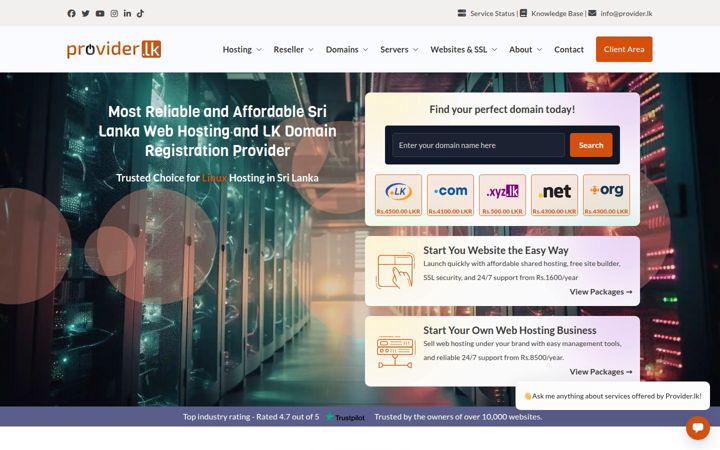View Packages under Web Hosting Business
Viewport: 720px width, 450px height.
click(601, 371)
